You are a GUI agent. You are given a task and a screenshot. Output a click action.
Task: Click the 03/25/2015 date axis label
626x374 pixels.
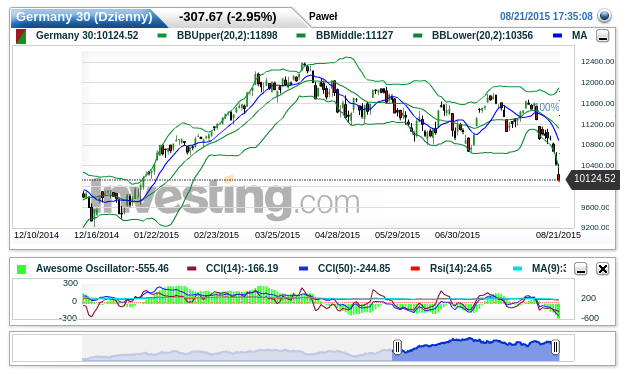click(277, 235)
